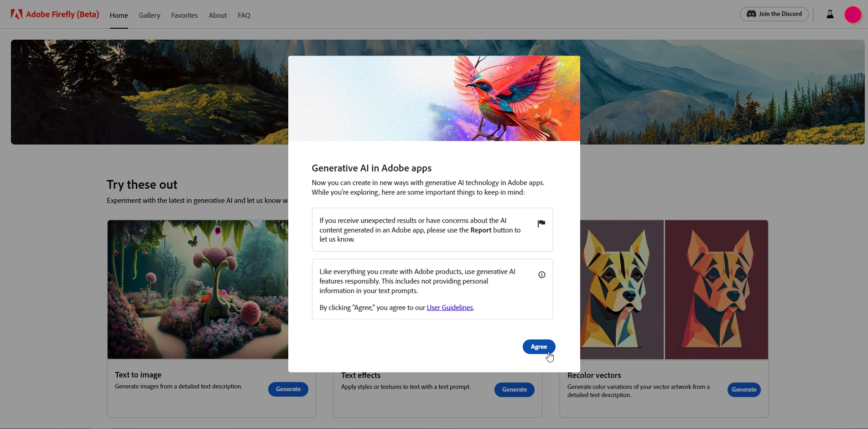Open the Favorites page
The height and width of the screenshot is (429, 868).
click(x=184, y=15)
